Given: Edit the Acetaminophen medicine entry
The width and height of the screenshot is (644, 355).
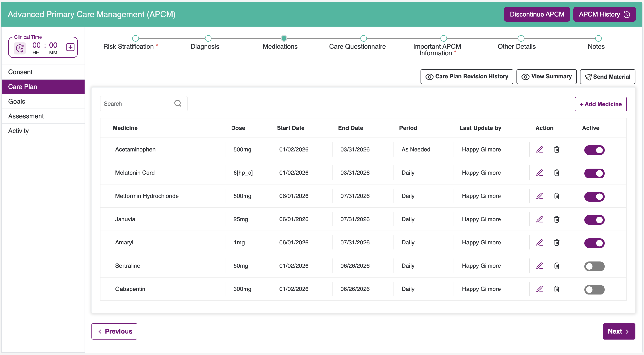Looking at the screenshot, I should [x=539, y=149].
